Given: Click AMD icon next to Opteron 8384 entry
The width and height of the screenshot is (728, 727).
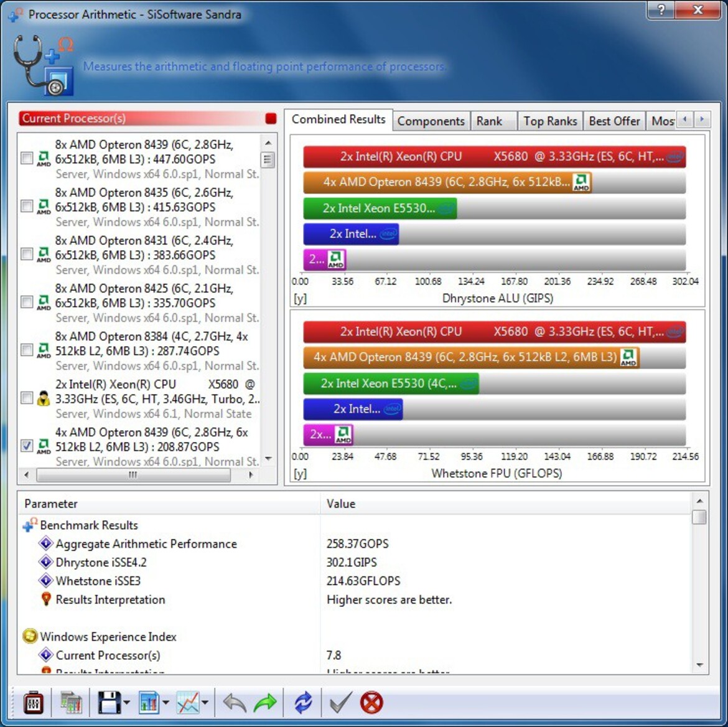Looking at the screenshot, I should (x=44, y=350).
